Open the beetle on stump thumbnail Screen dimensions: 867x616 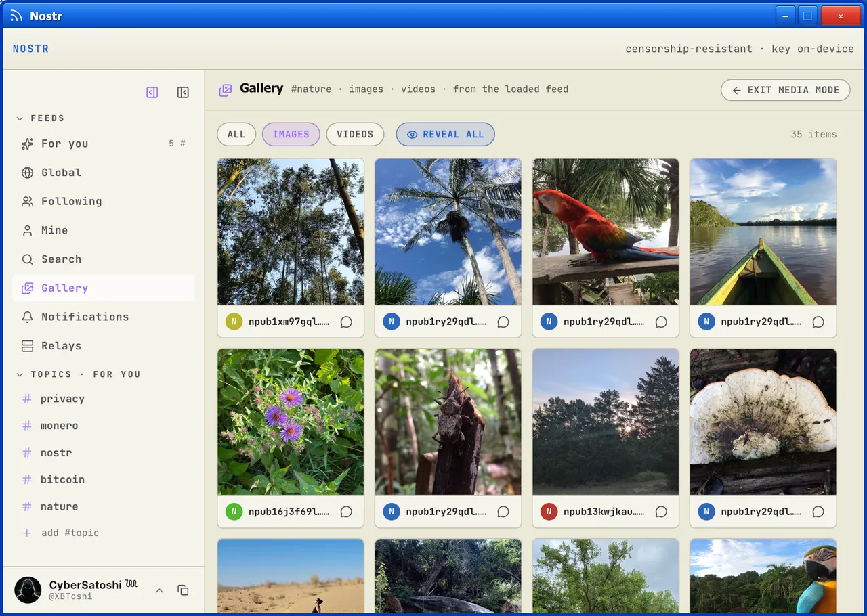coord(448,422)
